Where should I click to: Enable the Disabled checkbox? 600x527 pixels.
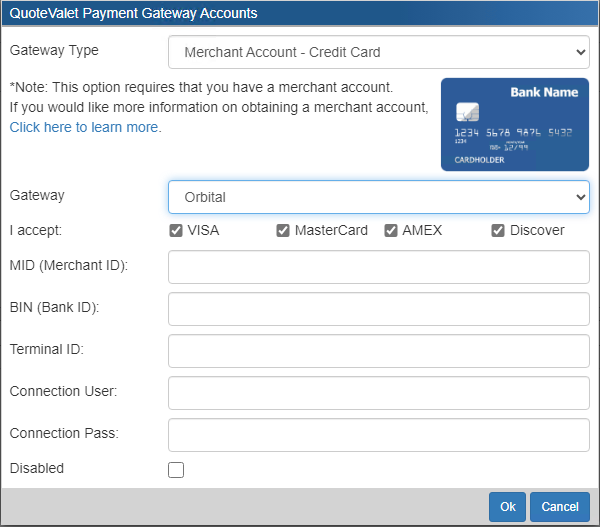[x=176, y=470]
